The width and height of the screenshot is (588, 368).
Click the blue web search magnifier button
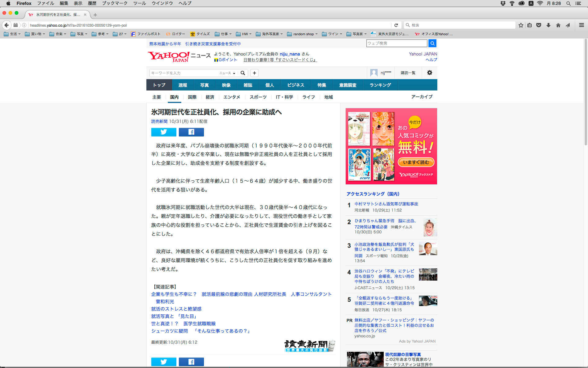tap(432, 44)
